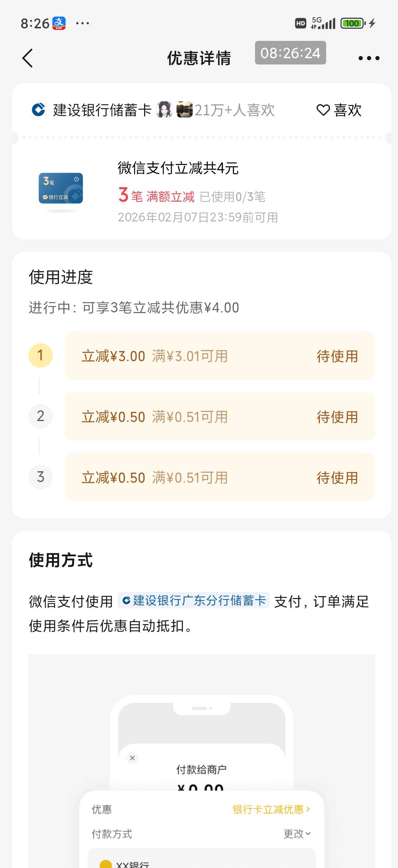Tap the 08:26:24 timestamp overlay

(290, 53)
